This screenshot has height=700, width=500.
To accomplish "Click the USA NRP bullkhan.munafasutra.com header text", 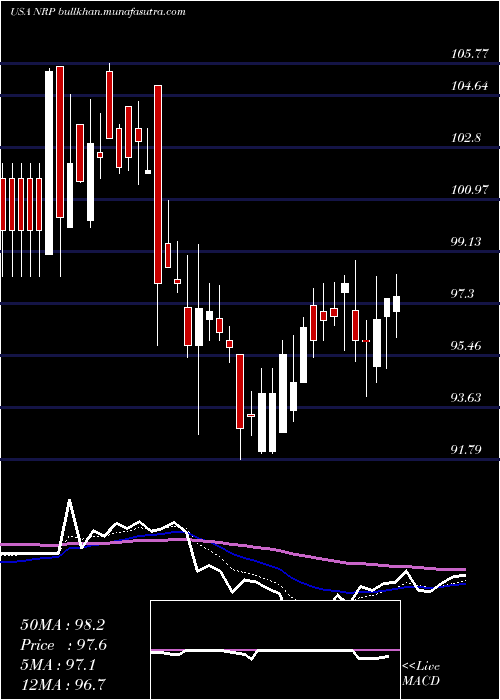I will (97, 12).
